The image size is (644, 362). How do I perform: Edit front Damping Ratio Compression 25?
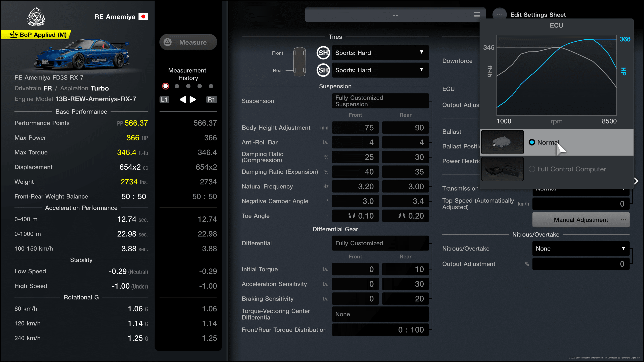click(x=355, y=157)
